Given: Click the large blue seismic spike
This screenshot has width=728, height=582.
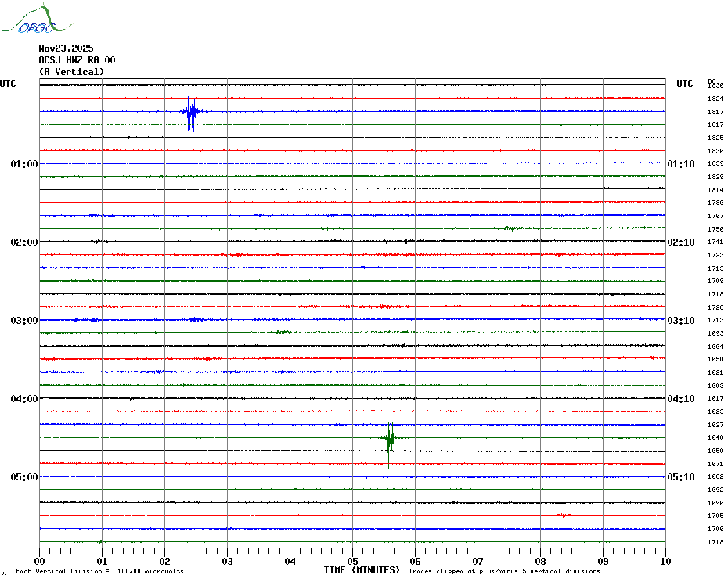Looking at the screenshot, I should point(191,110).
